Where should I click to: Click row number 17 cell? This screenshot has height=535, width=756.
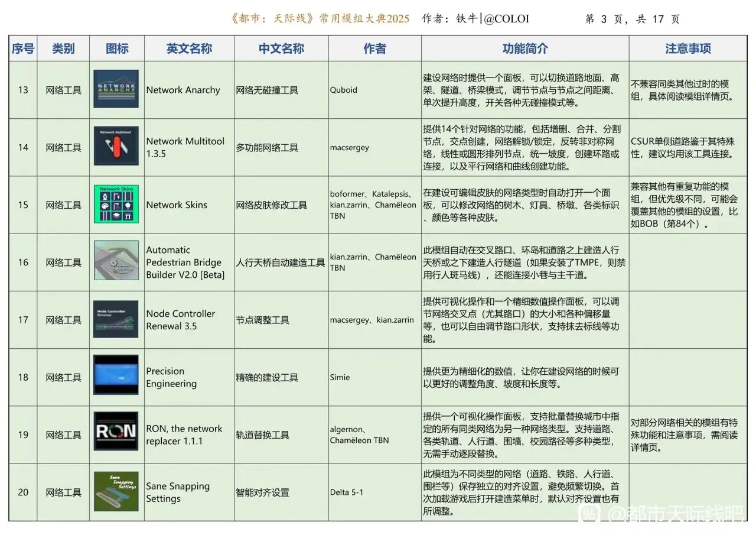[23, 320]
